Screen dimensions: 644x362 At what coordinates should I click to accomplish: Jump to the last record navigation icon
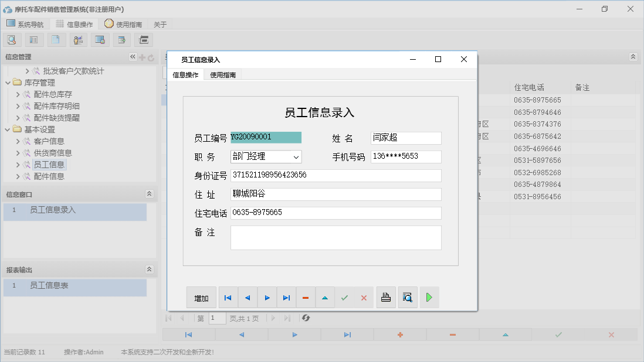coord(286,298)
